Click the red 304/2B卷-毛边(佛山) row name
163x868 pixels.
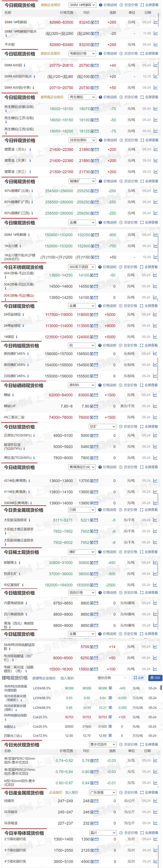19,296
